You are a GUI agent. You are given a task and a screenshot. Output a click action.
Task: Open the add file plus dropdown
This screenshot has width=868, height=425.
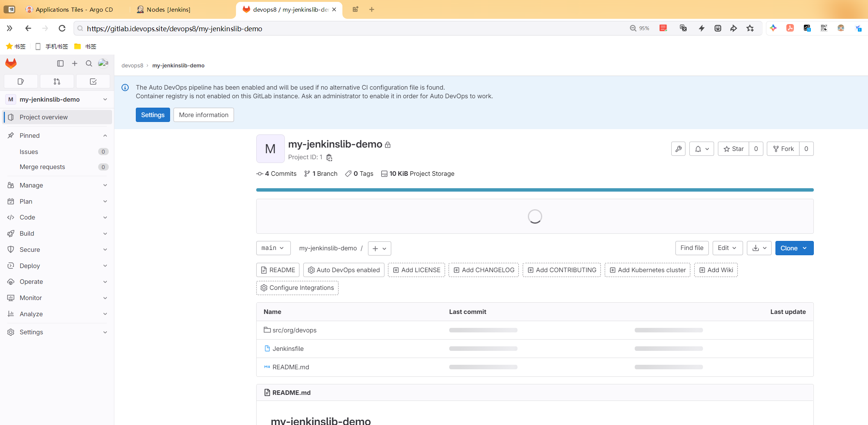[x=379, y=248]
